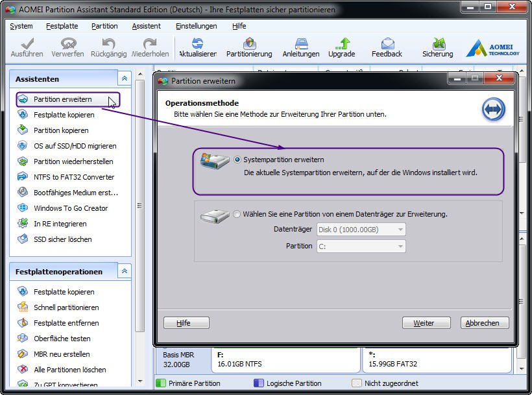
Task: Click the Oberfläche testen icon
Action: tap(23, 339)
